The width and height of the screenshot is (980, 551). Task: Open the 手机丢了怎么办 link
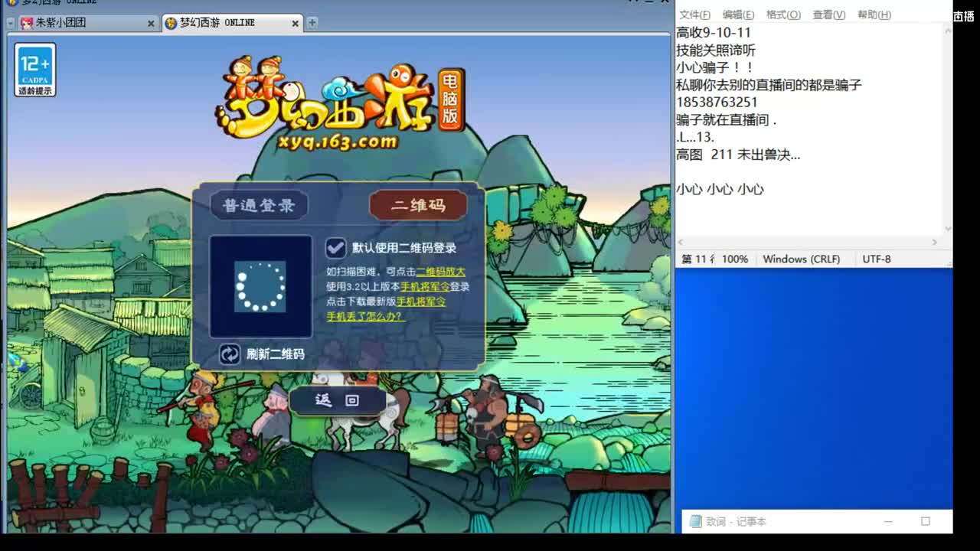coord(364,316)
